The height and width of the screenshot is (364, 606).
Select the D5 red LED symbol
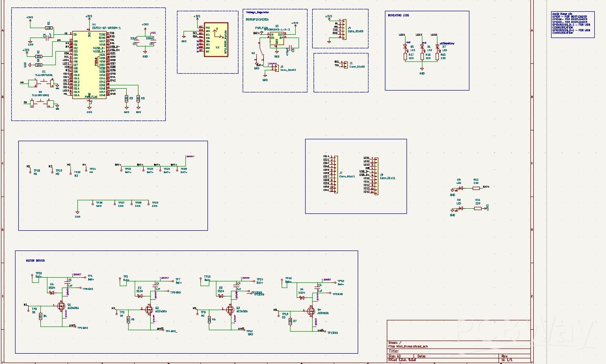tap(406, 47)
